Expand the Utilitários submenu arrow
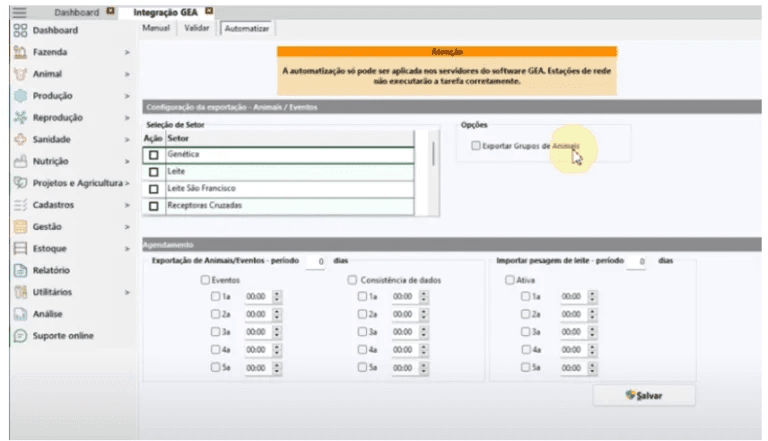This screenshot has width=768, height=441. (127, 292)
